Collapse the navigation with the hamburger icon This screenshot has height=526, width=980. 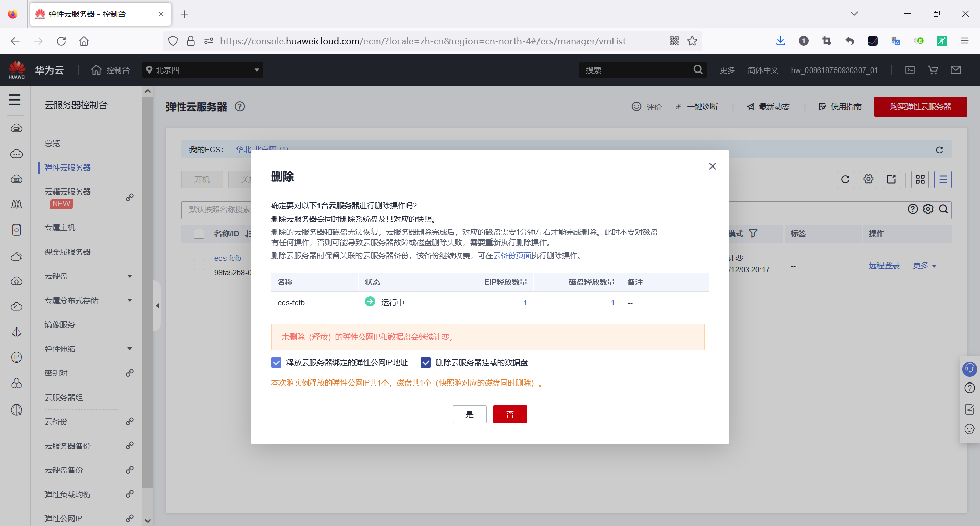coord(15,100)
